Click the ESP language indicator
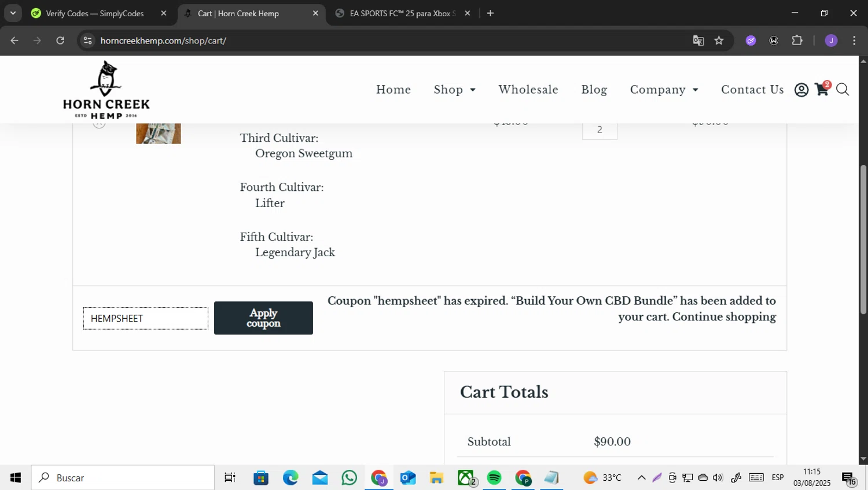The width and height of the screenshot is (868, 490). coord(778,478)
